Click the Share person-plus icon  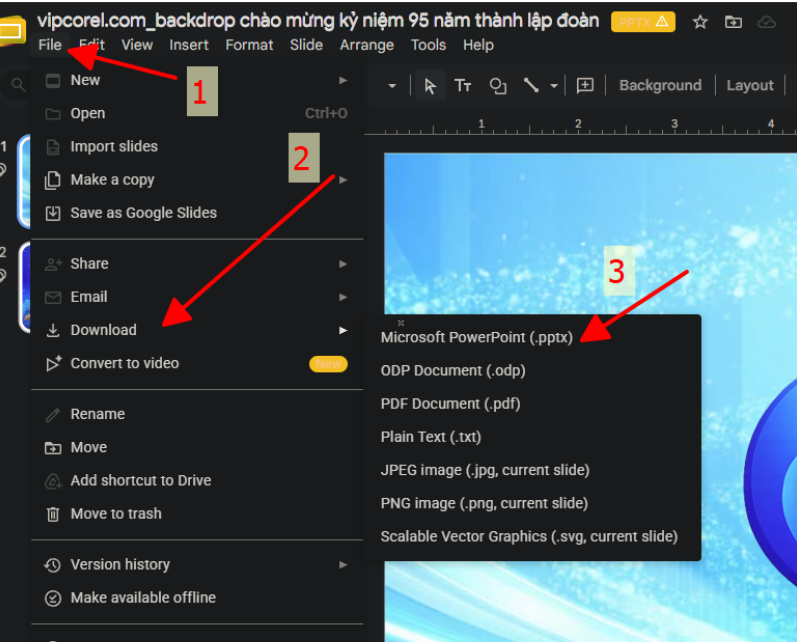click(53, 264)
